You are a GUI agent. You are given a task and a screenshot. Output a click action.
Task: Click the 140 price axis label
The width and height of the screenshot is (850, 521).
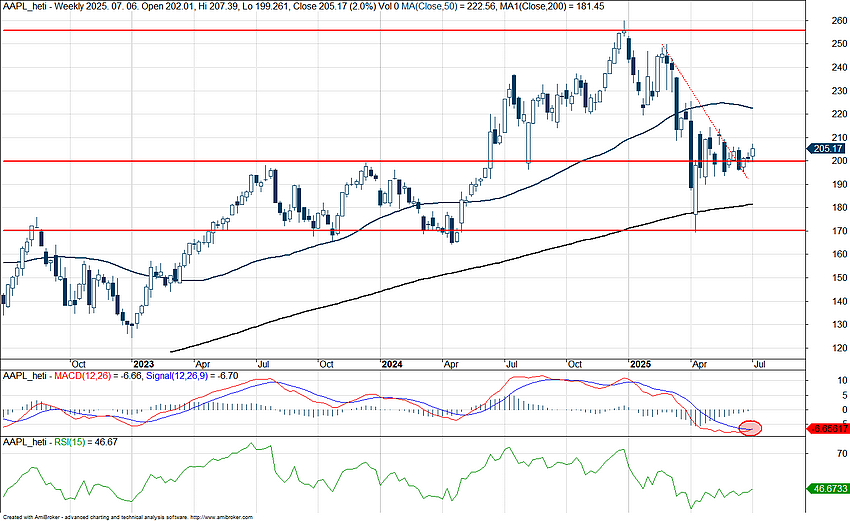[839, 301]
